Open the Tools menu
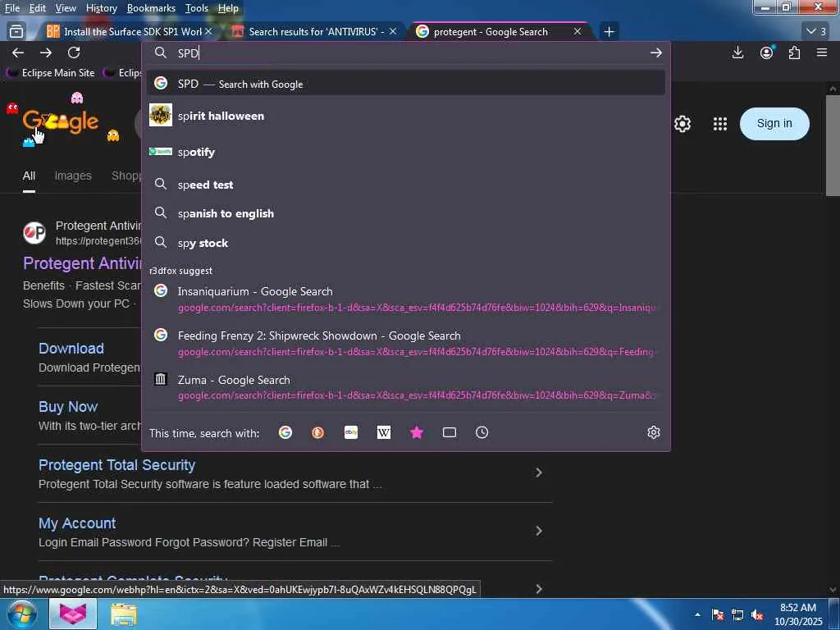The height and width of the screenshot is (630, 840). pyautogui.click(x=196, y=8)
